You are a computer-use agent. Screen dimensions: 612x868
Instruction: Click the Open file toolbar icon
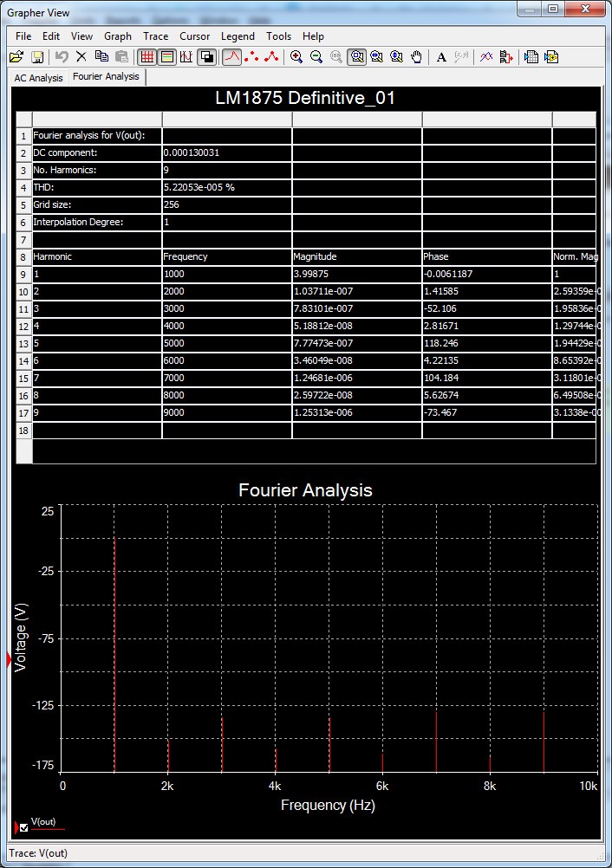click(x=16, y=56)
